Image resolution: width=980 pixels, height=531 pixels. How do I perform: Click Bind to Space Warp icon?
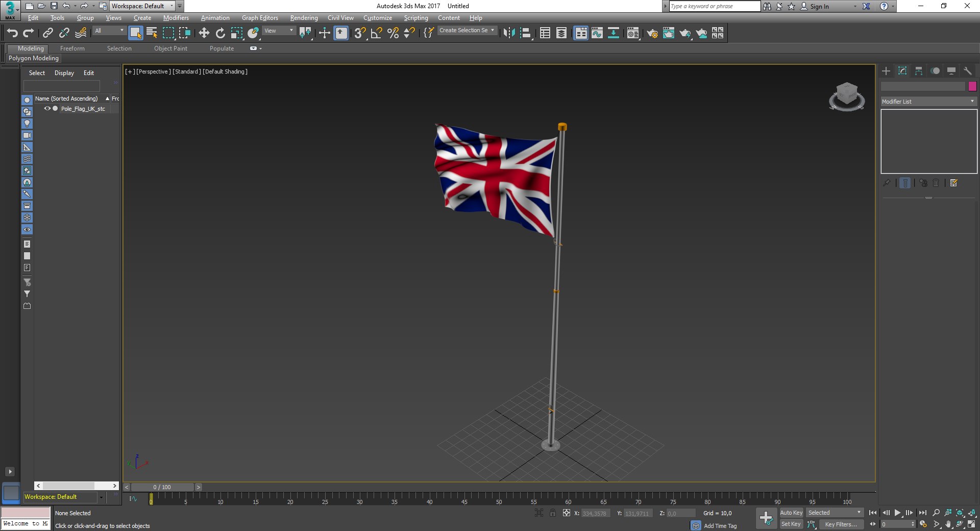click(x=81, y=33)
